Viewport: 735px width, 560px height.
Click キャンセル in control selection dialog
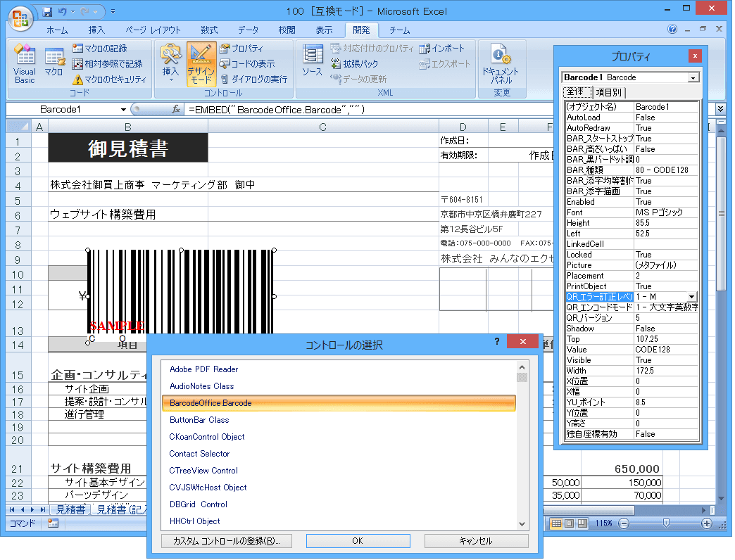(x=476, y=541)
